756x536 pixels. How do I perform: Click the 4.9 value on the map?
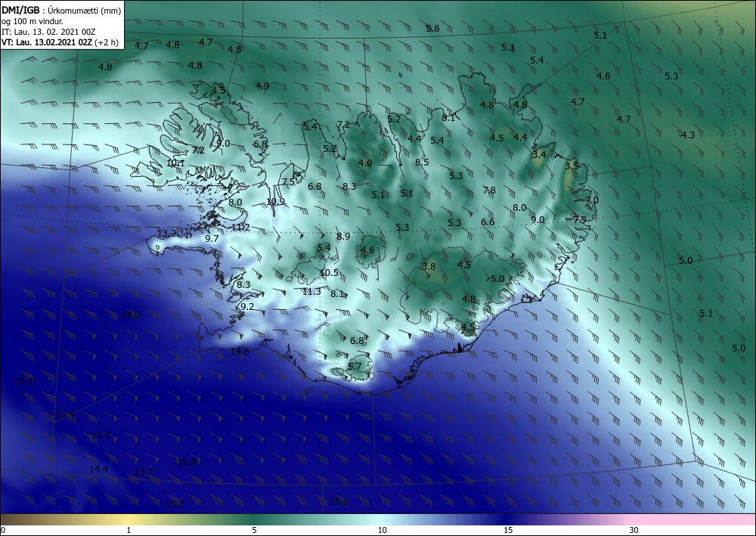[x=262, y=86]
